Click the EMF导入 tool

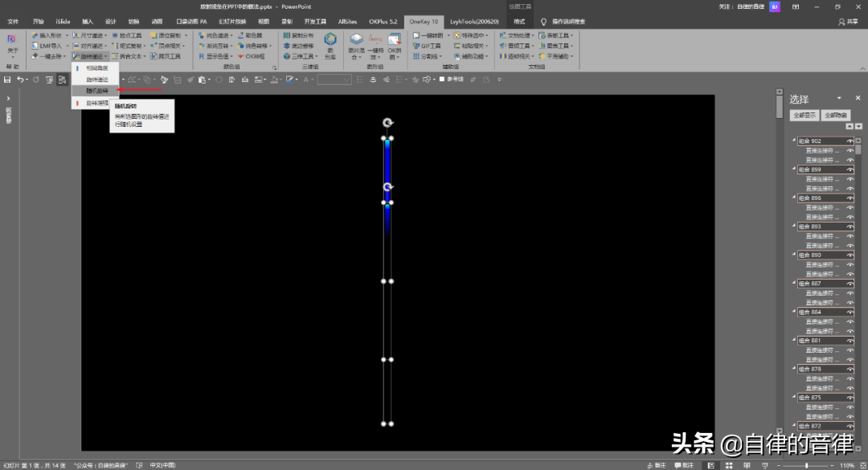[47, 46]
